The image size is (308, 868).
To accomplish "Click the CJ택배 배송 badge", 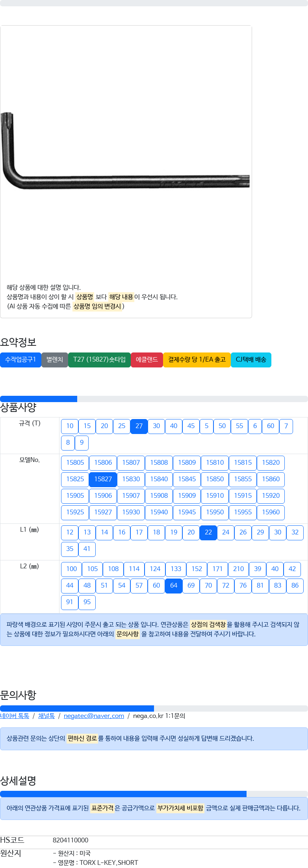I will (x=251, y=360).
